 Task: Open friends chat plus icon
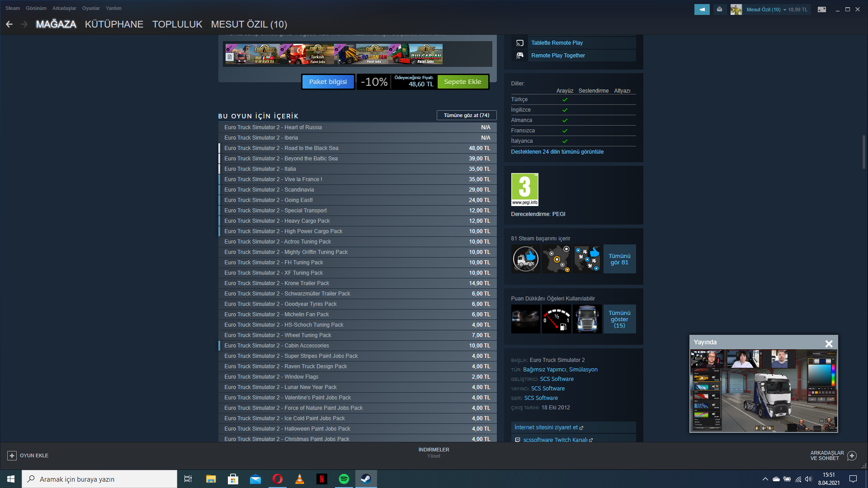[x=852, y=455]
